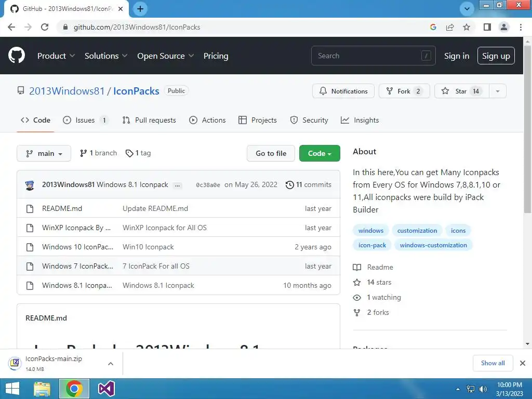Expand the Solutions menu
The image size is (532, 399).
click(106, 56)
